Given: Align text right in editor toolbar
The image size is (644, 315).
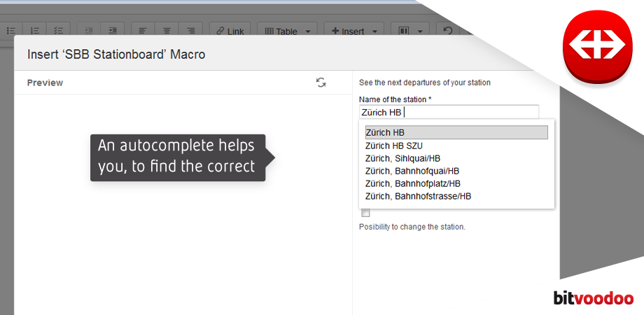Looking at the screenshot, I should (x=190, y=31).
